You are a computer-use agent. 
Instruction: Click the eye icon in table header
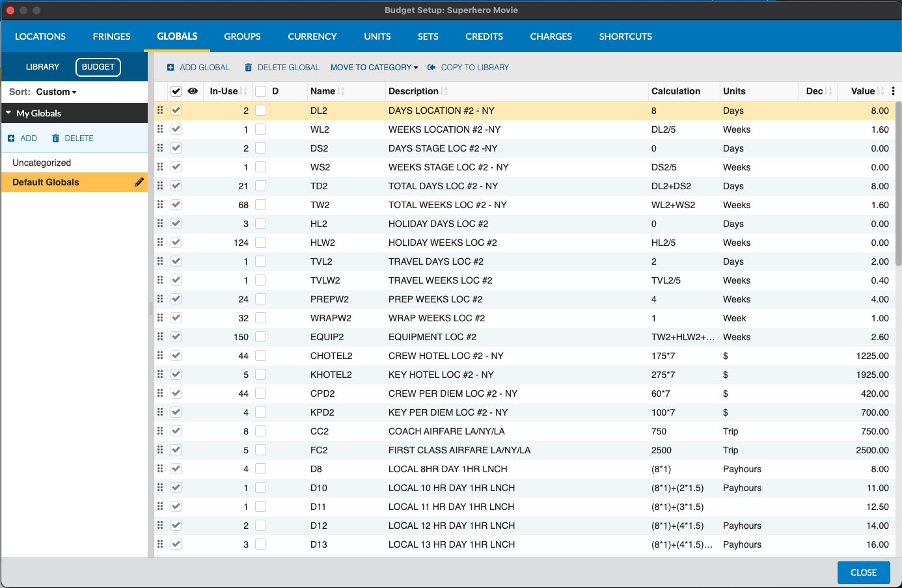[x=193, y=91]
